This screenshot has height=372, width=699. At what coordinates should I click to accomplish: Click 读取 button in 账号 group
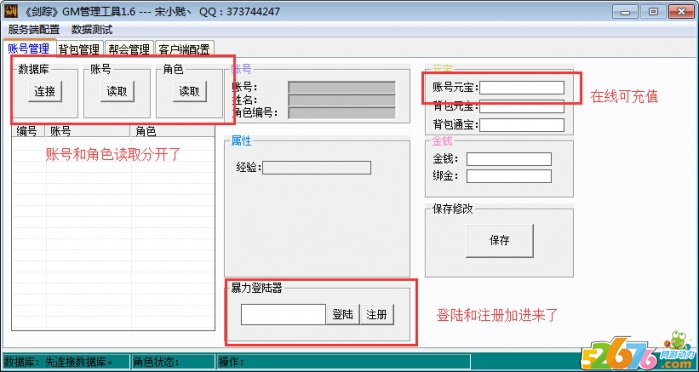pyautogui.click(x=117, y=91)
